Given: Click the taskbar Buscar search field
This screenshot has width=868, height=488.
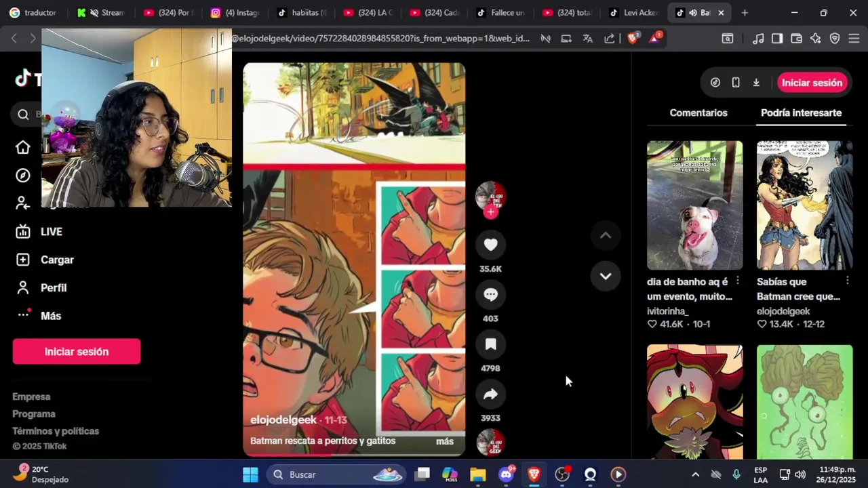Looking at the screenshot, I should pos(335,474).
